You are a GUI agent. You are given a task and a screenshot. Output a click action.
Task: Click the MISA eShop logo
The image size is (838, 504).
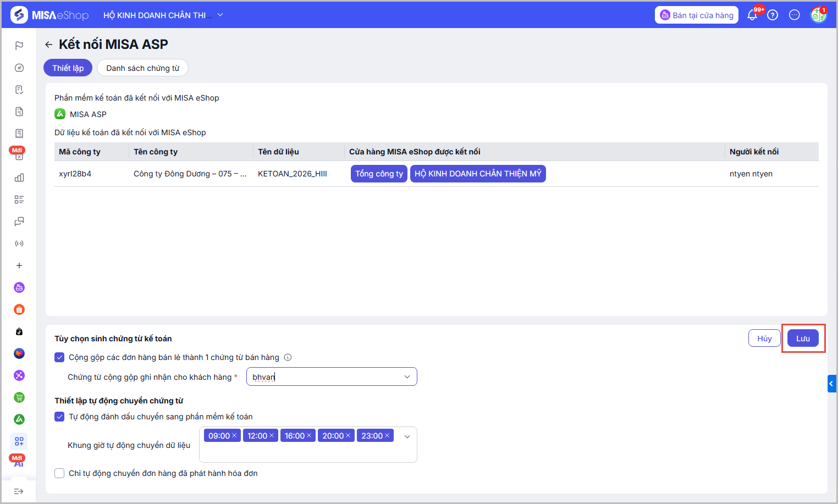click(49, 15)
